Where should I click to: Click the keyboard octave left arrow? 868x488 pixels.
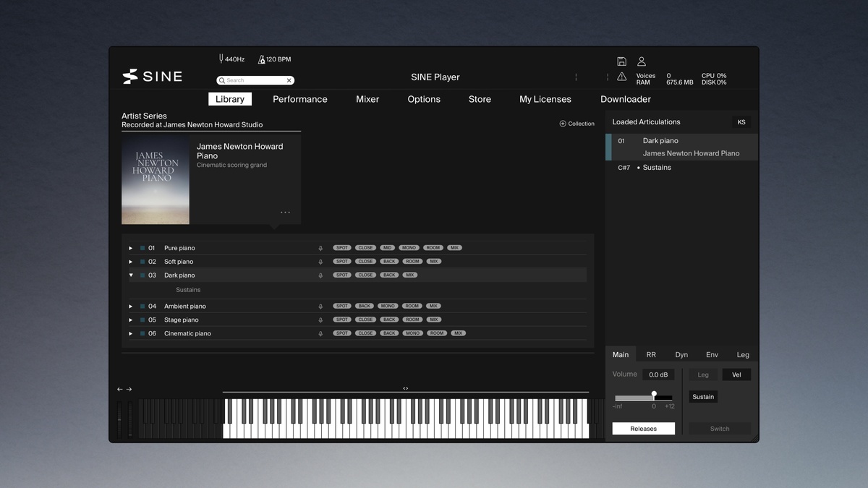(120, 390)
